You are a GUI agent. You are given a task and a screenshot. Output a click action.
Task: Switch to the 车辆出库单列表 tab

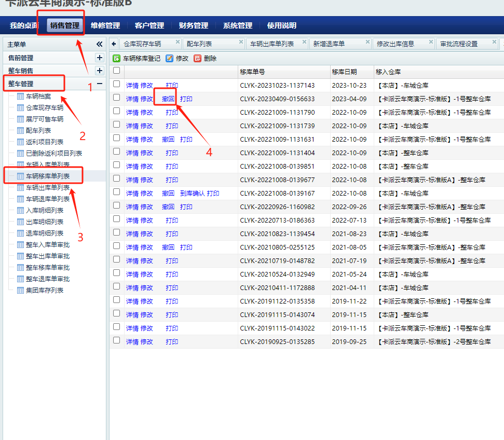[272, 44]
